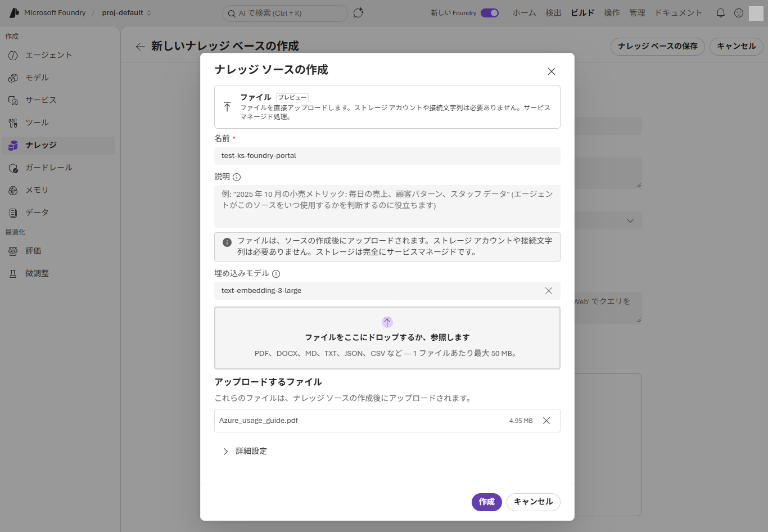Click the info icon next to 説明

[237, 177]
